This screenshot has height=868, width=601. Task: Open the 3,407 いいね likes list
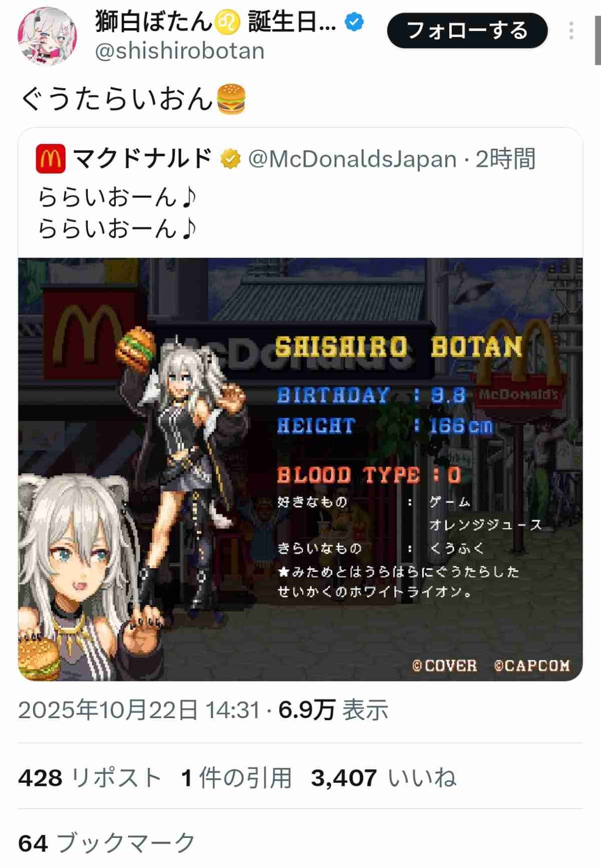click(x=384, y=778)
